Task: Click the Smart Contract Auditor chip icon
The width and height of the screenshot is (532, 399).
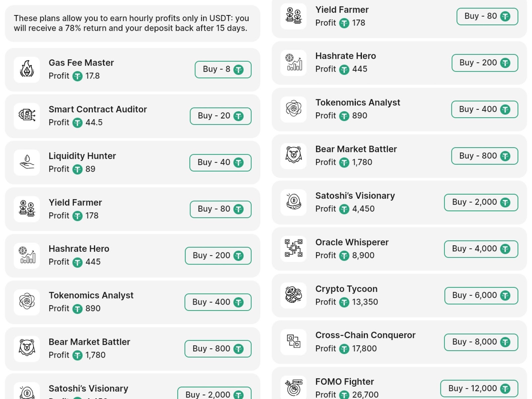Action: [x=27, y=116]
